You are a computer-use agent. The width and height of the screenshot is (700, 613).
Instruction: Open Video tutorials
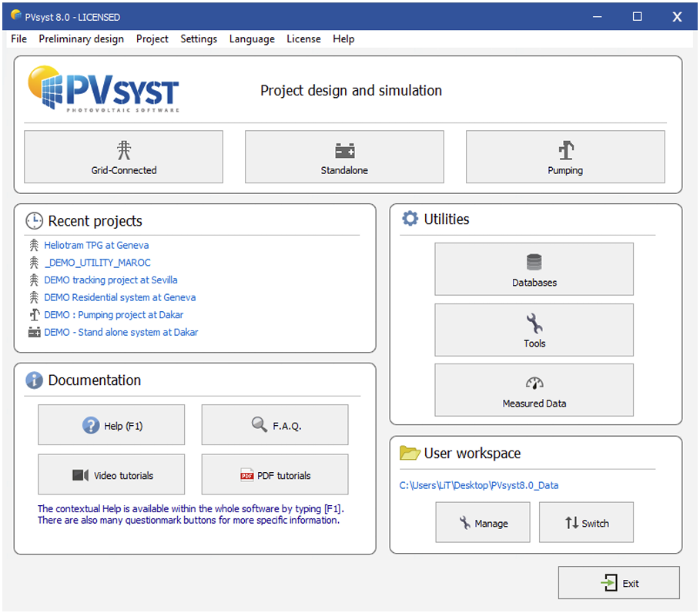(111, 474)
